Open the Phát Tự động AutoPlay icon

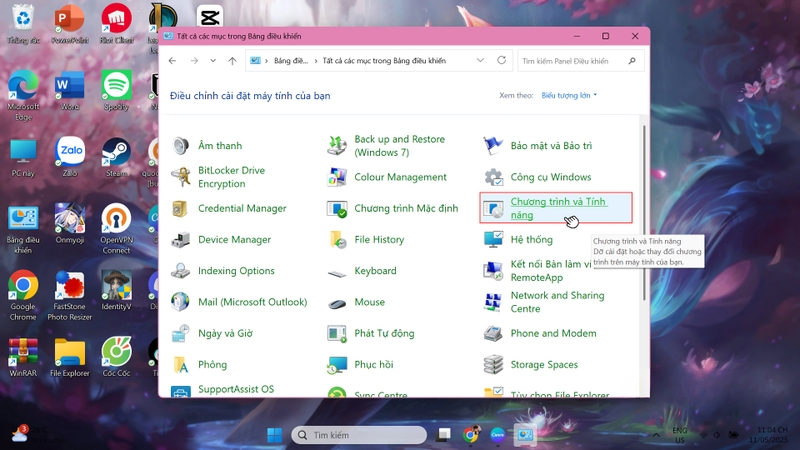click(x=337, y=334)
